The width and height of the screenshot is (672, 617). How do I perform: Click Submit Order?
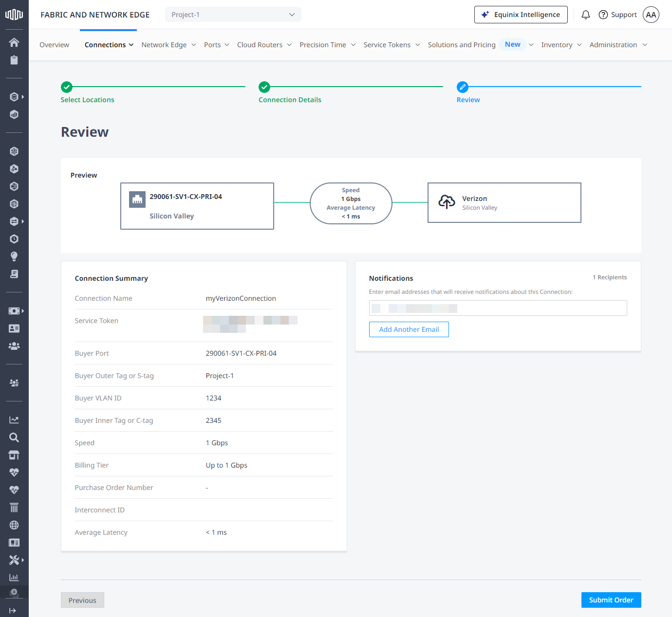(x=611, y=600)
